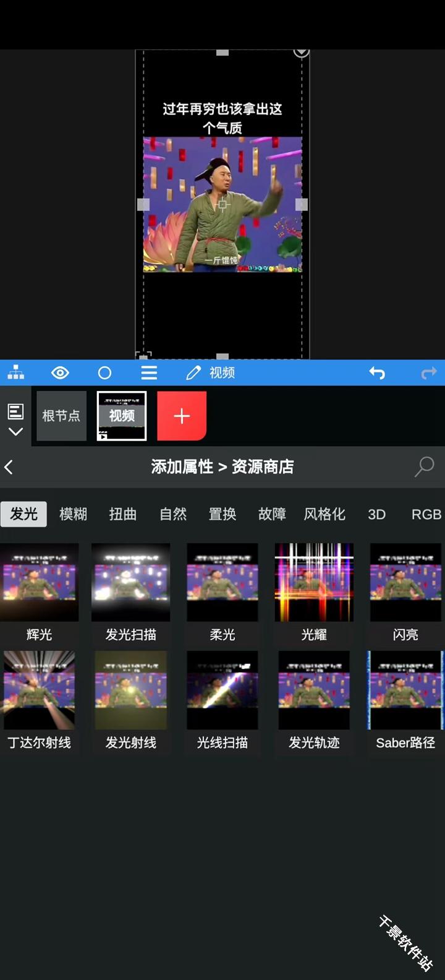Screen dimensions: 445x980
Task: Go back from 资源商店 page
Action: [9, 467]
